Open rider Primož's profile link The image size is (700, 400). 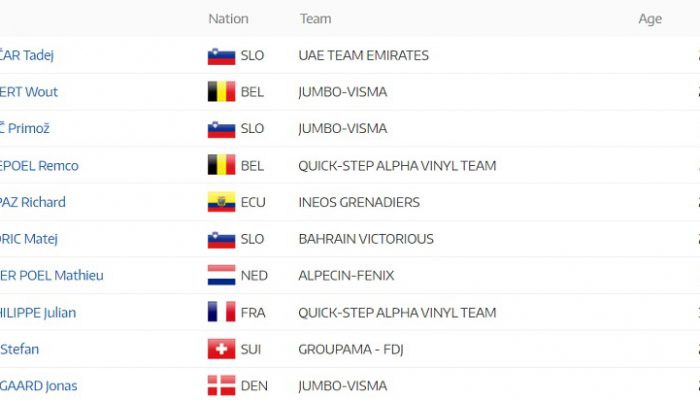coord(25,129)
